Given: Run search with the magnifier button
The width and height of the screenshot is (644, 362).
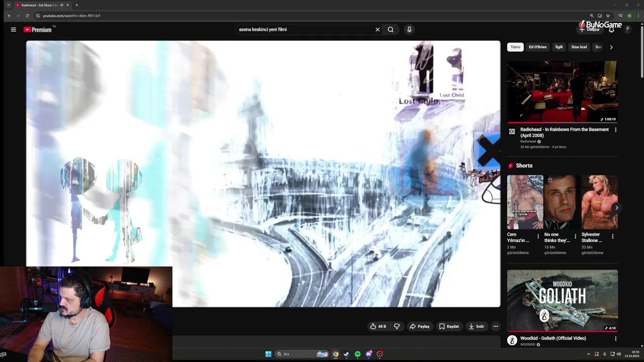Looking at the screenshot, I should point(390,30).
